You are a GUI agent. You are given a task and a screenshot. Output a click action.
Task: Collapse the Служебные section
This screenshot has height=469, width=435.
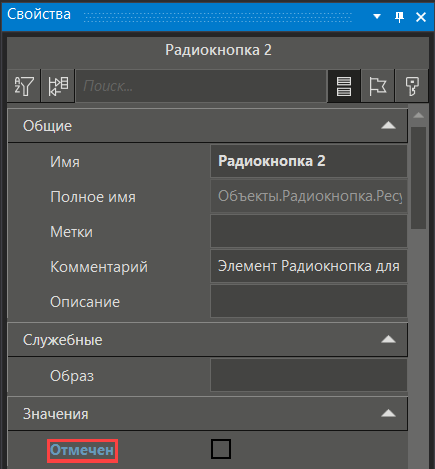click(388, 340)
